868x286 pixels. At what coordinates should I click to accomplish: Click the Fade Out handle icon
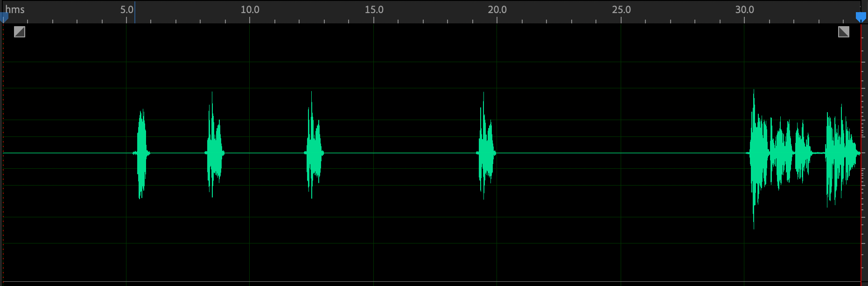pyautogui.click(x=843, y=32)
